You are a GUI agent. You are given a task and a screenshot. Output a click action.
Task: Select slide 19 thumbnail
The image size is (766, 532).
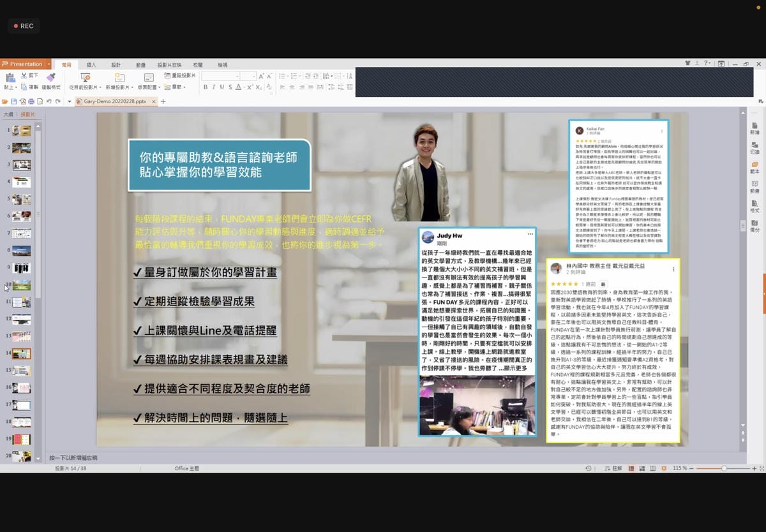coord(21,439)
